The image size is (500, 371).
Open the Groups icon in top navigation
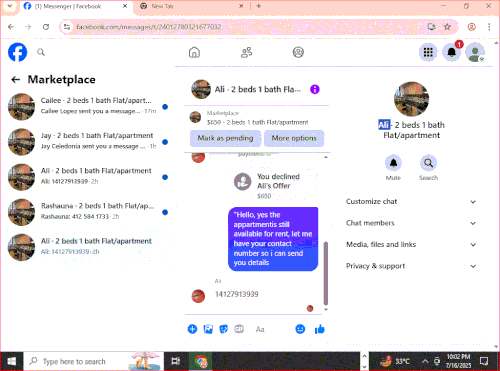pos(298,52)
